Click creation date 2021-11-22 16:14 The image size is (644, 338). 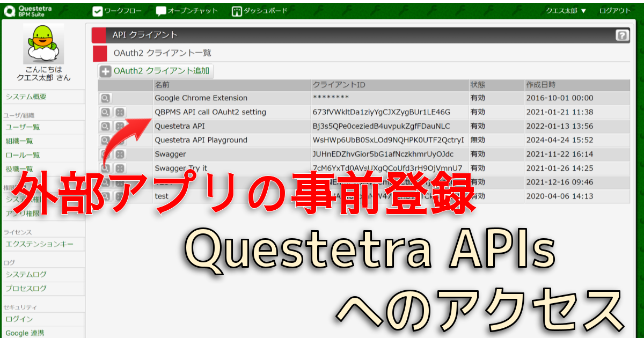tap(560, 154)
